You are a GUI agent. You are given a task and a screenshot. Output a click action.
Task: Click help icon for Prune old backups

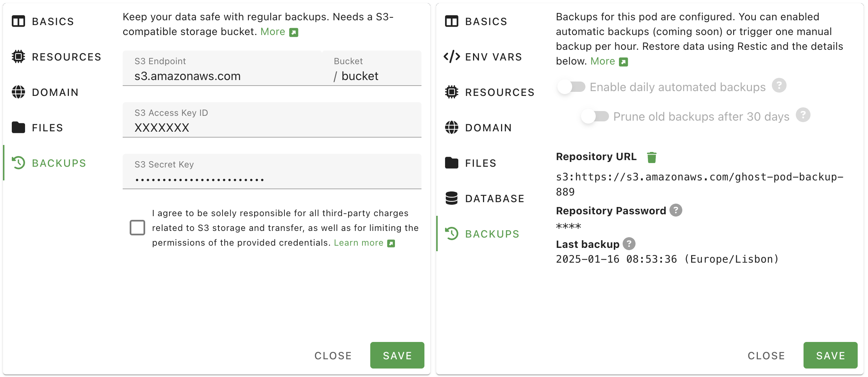[x=803, y=115]
